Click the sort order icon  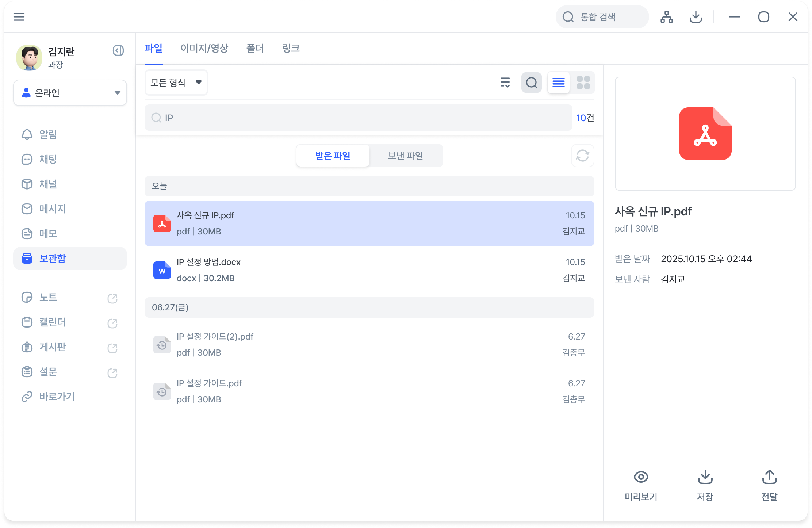(505, 83)
